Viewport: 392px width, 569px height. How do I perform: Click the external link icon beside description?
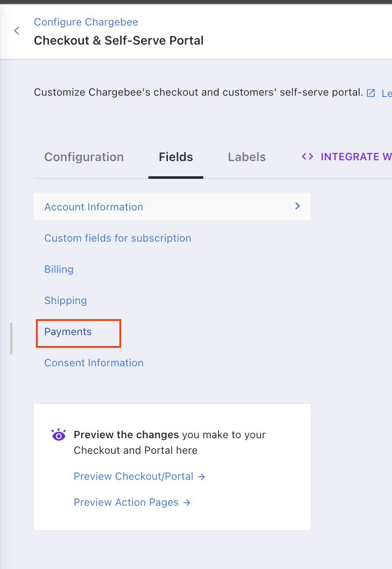coord(371,93)
